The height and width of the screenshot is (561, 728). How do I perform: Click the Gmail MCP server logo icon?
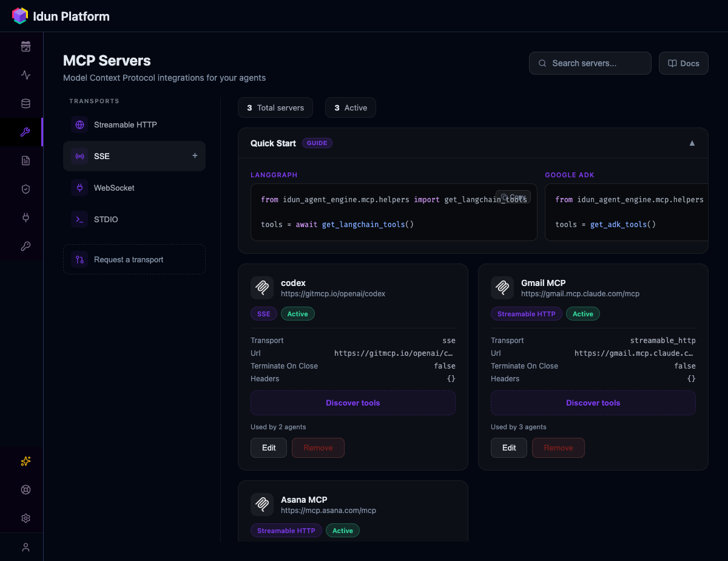pyautogui.click(x=502, y=288)
